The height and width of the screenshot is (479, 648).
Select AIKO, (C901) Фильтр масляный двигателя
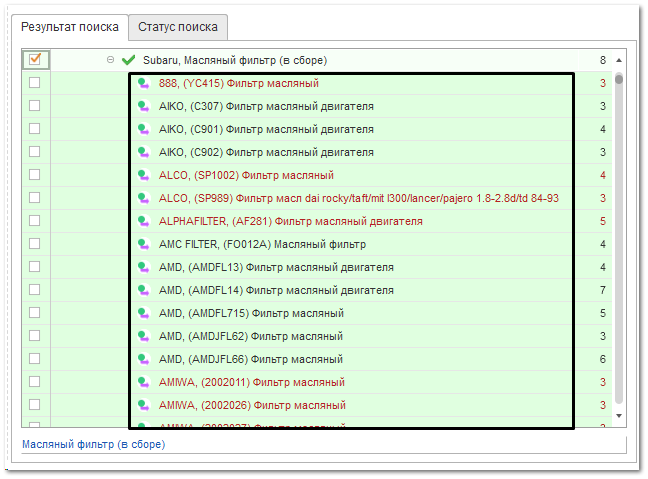click(x=266, y=129)
